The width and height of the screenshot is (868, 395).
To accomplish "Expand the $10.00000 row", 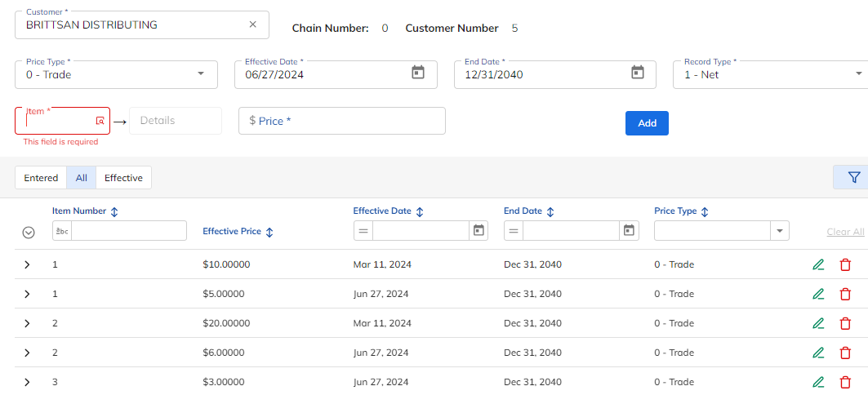I will tap(27, 264).
